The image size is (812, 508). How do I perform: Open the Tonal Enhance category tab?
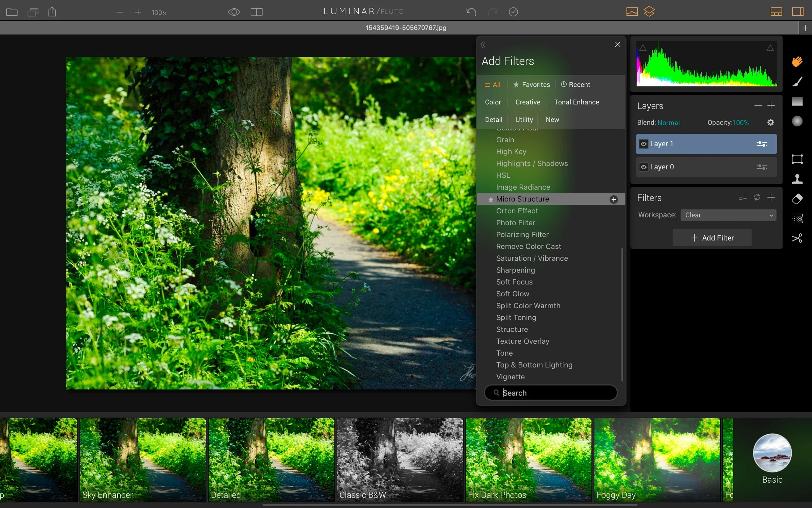tap(576, 102)
